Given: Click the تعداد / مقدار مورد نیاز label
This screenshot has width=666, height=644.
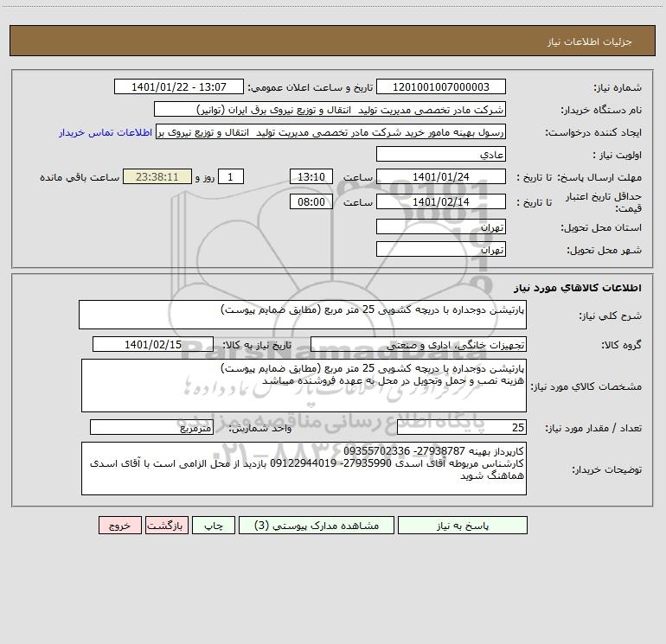Looking at the screenshot, I should (x=593, y=428).
